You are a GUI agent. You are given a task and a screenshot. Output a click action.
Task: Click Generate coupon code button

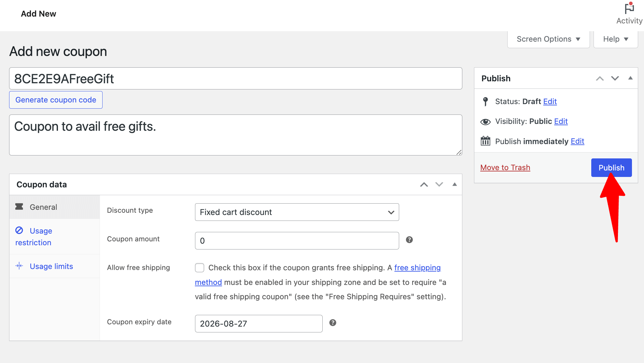(56, 100)
